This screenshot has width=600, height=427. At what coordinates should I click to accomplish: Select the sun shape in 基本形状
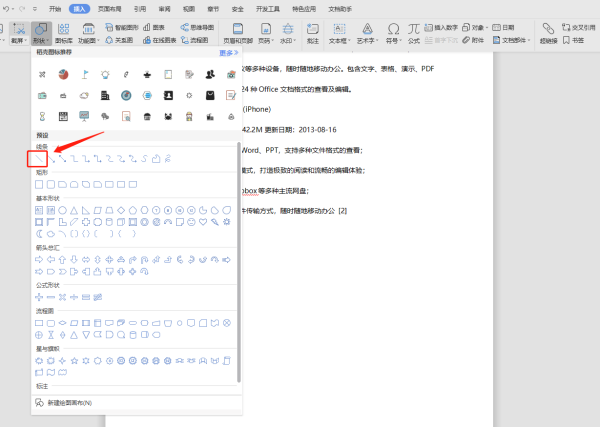(x=227, y=222)
